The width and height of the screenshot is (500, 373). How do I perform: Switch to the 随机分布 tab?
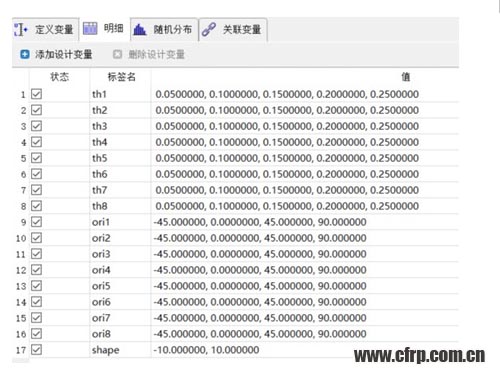pos(164,30)
